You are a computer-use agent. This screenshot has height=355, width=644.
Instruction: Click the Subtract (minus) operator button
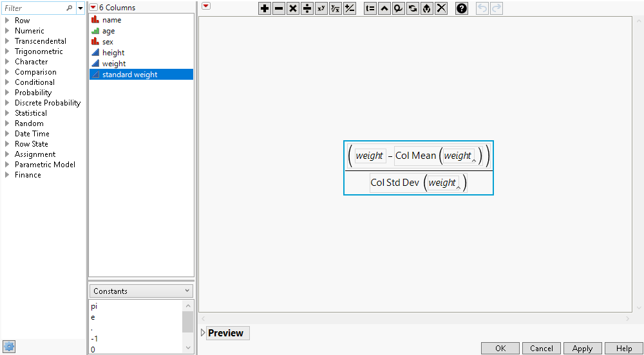point(279,8)
